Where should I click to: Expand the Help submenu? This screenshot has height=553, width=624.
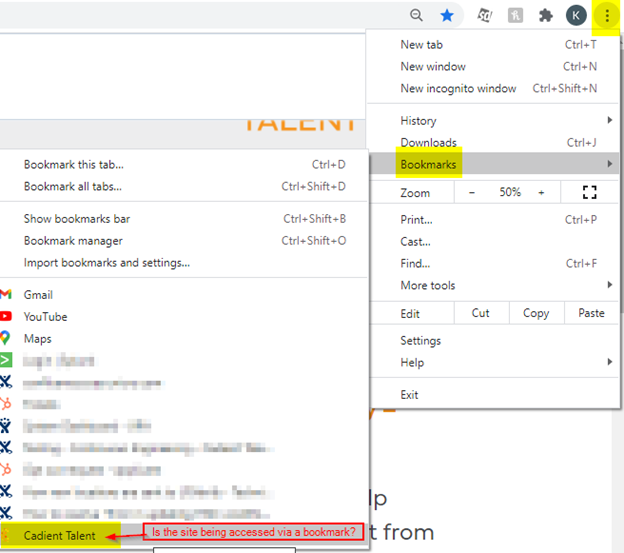point(493,362)
